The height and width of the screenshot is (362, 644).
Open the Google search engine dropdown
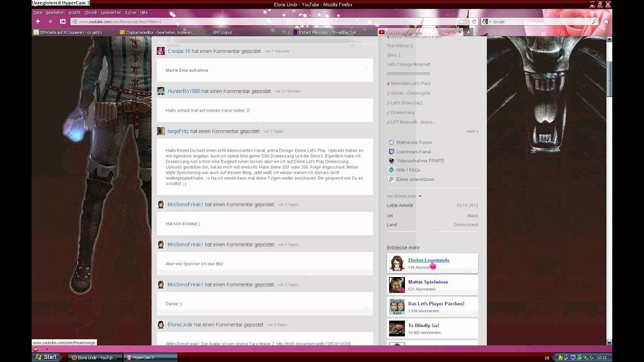pos(486,22)
